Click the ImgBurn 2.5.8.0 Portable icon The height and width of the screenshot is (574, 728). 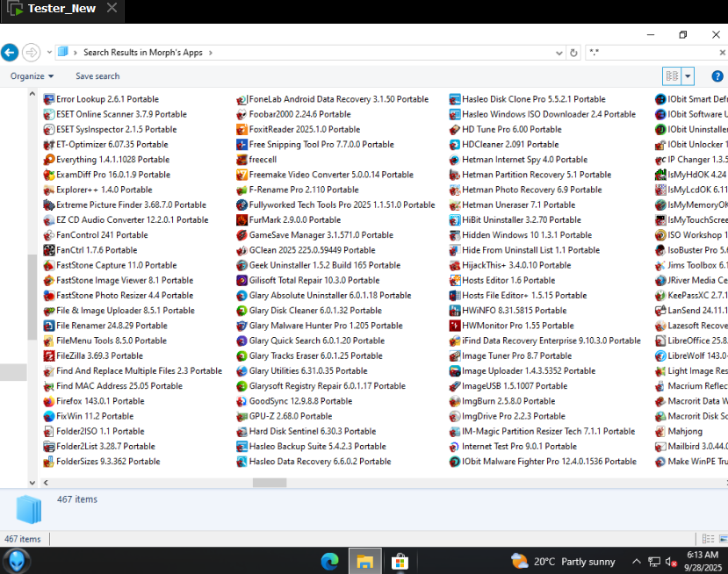pyautogui.click(x=455, y=401)
